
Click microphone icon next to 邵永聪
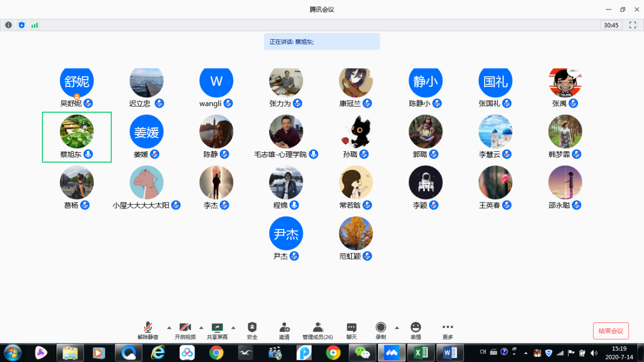point(577,205)
